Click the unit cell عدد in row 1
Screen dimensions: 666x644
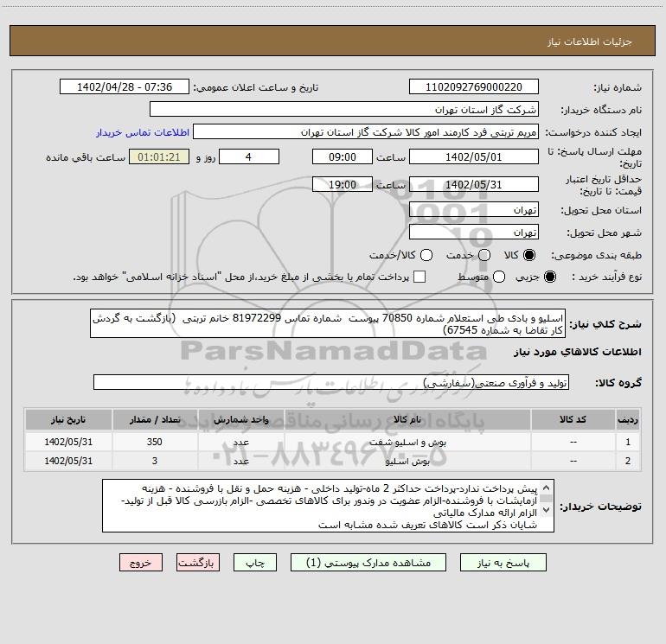click(x=240, y=442)
